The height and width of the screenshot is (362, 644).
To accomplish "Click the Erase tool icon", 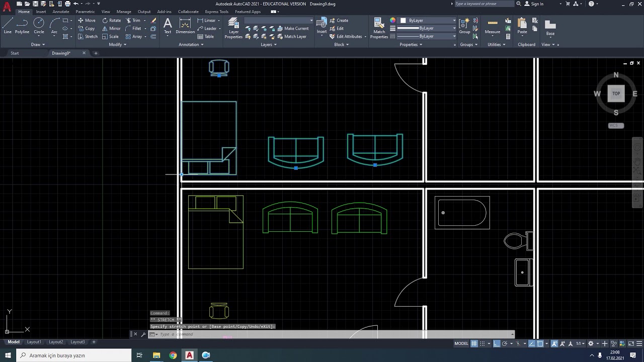I will coord(153,21).
